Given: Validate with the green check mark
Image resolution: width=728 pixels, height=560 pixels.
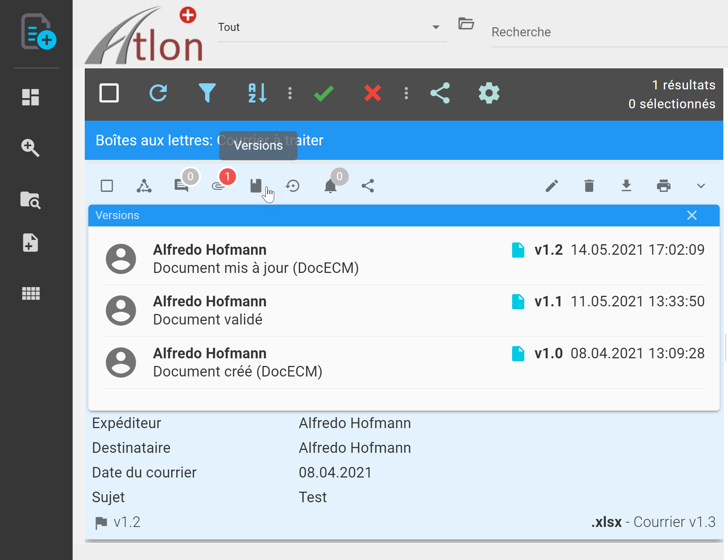Looking at the screenshot, I should (324, 93).
